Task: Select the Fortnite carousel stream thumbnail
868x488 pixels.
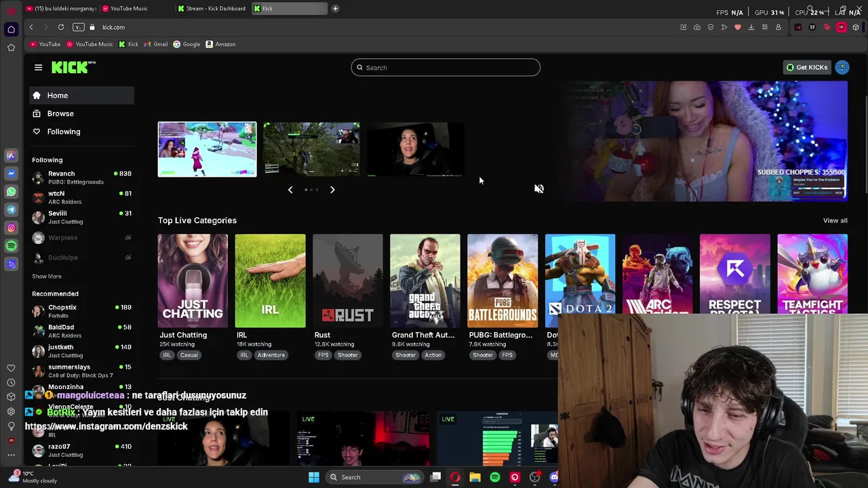Action: [x=207, y=149]
